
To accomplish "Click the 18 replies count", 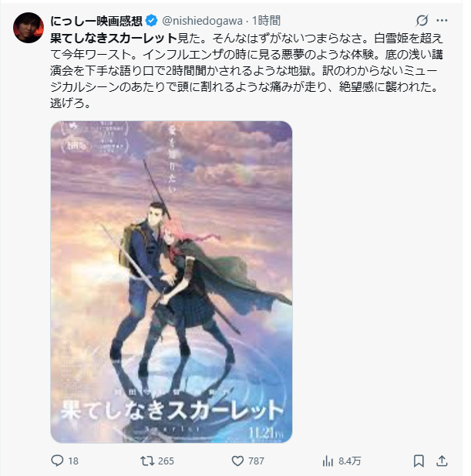I will tap(73, 461).
